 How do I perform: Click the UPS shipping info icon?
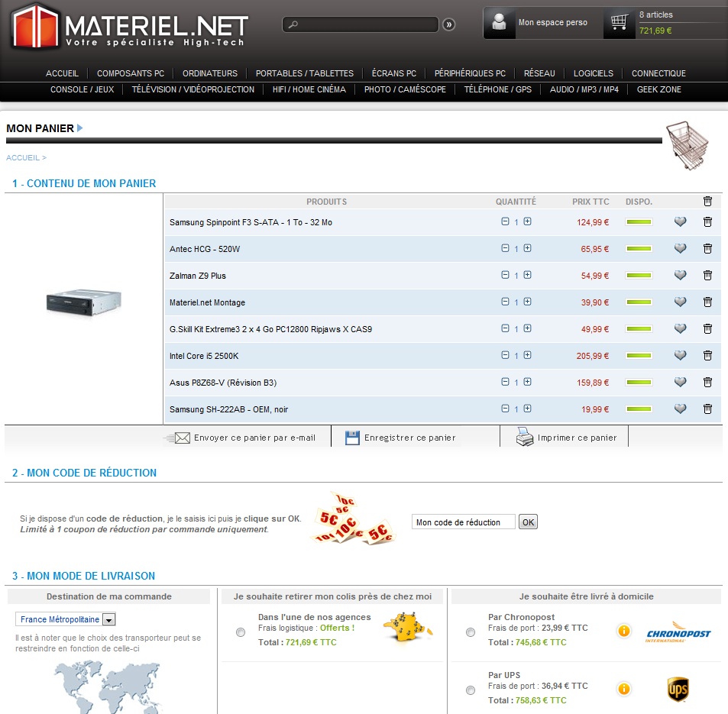[x=623, y=690]
